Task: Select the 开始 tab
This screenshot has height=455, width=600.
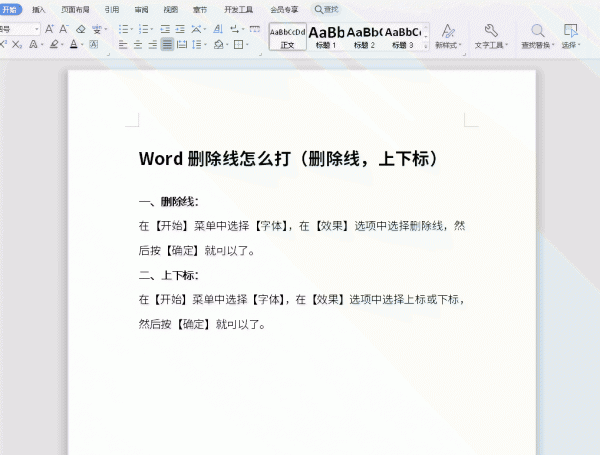Action: click(x=10, y=10)
